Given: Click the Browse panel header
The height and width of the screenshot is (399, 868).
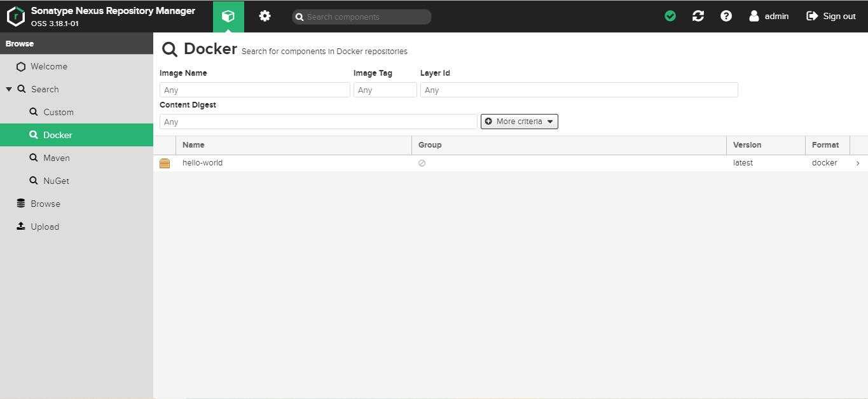Looking at the screenshot, I should (x=76, y=43).
